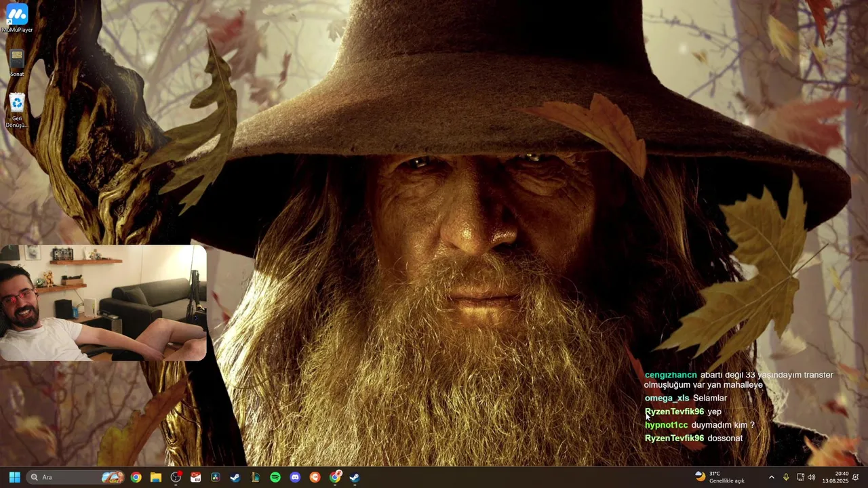
Task: Open the clock showing 20:40
Action: click(x=835, y=477)
